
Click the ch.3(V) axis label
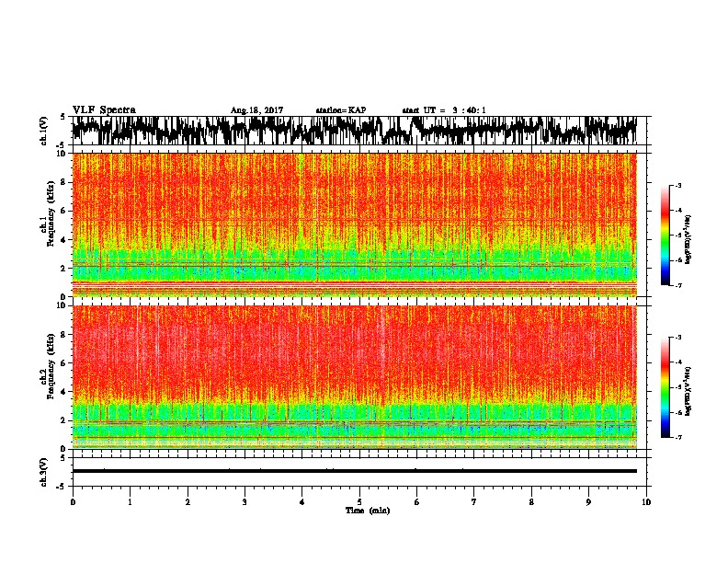44,472
